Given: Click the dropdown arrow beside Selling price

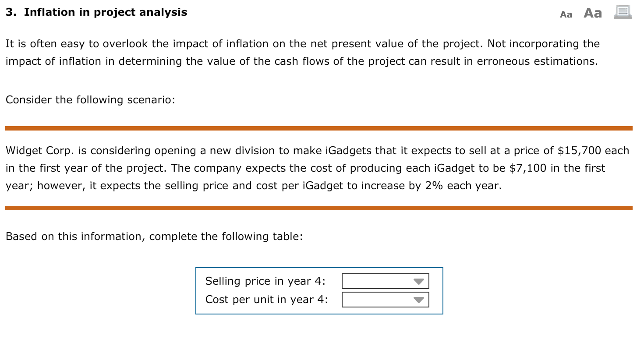Looking at the screenshot, I should (x=420, y=281).
